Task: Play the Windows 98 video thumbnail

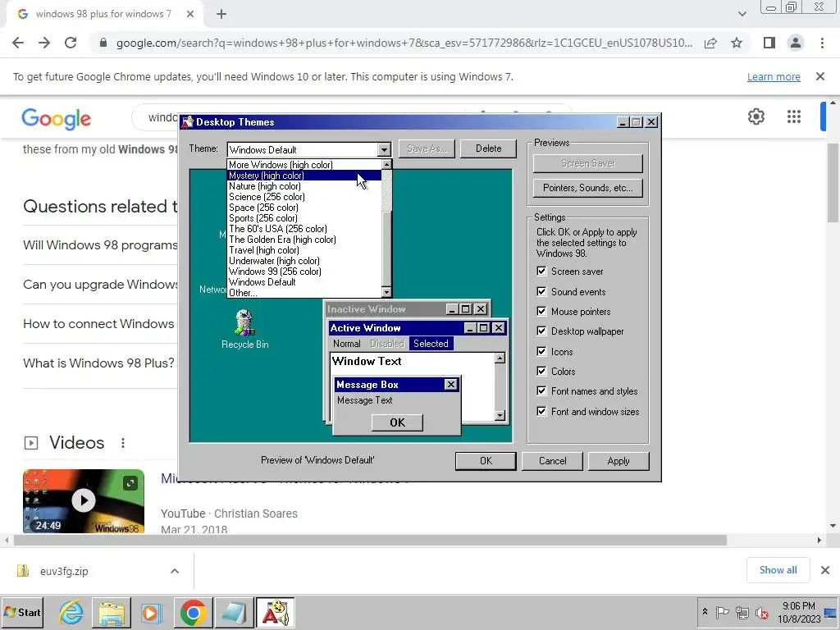Action: click(84, 501)
